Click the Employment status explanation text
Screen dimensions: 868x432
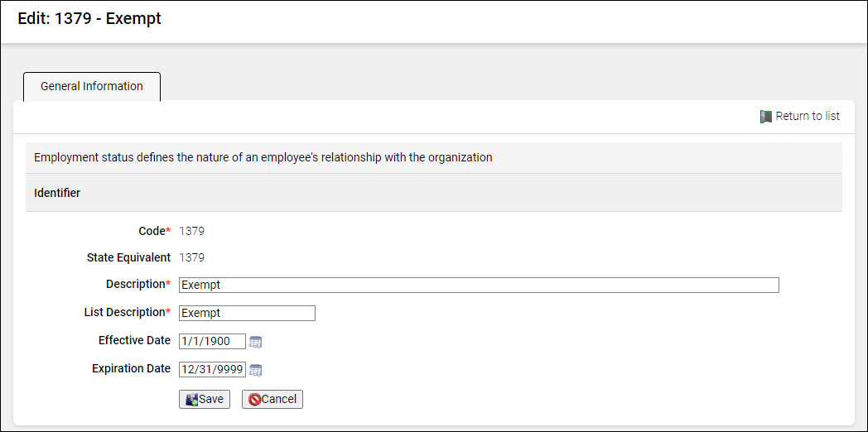263,157
